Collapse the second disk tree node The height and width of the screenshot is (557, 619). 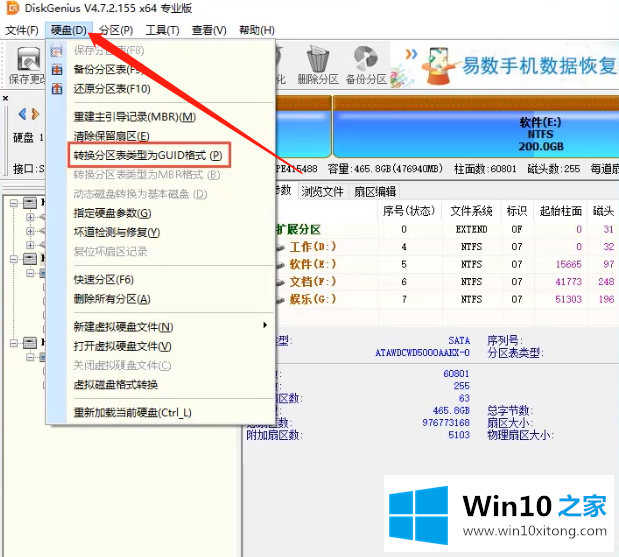[14, 259]
